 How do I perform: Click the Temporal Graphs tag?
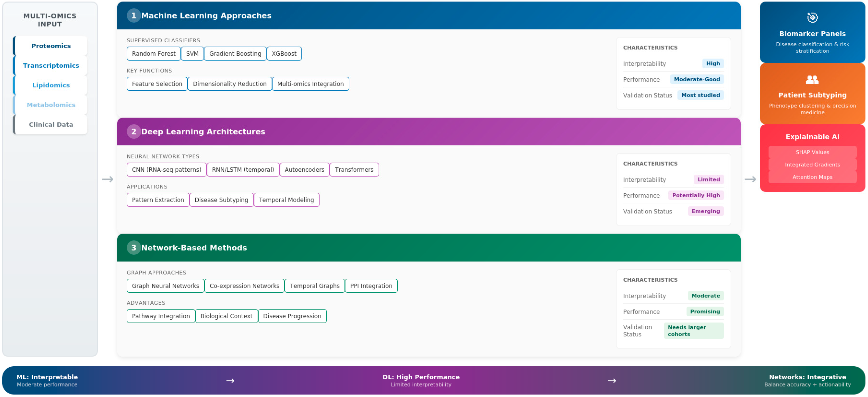tap(315, 286)
